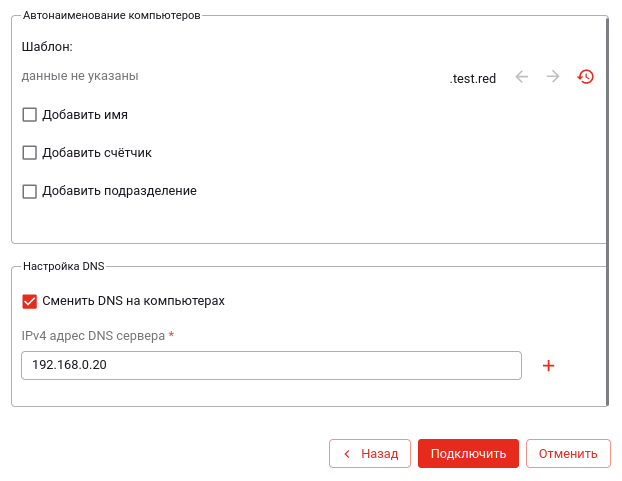Click the IPv4 адрес DNS сервера label
622x481 pixels.
pyautogui.click(x=93, y=336)
